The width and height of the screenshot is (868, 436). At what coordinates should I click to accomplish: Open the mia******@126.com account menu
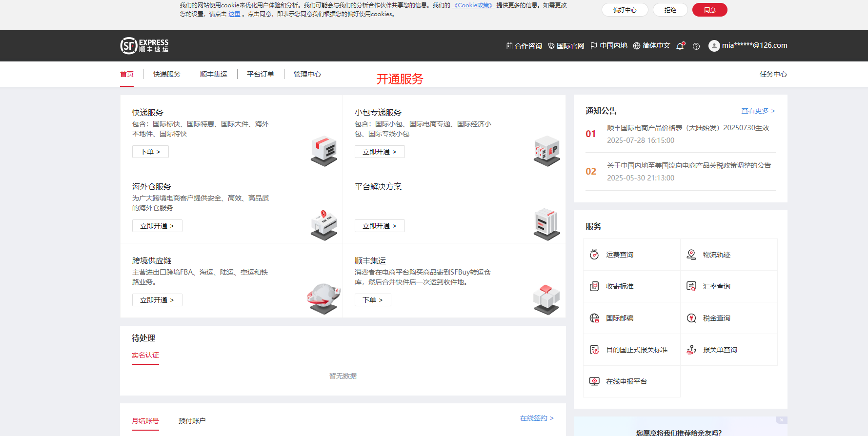pyautogui.click(x=748, y=45)
